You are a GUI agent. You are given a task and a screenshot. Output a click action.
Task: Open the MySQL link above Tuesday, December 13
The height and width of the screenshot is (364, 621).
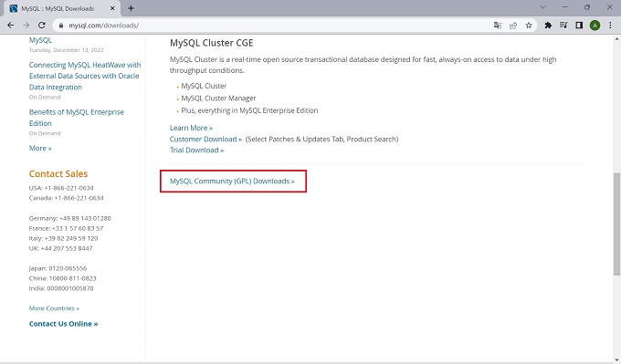click(40, 40)
